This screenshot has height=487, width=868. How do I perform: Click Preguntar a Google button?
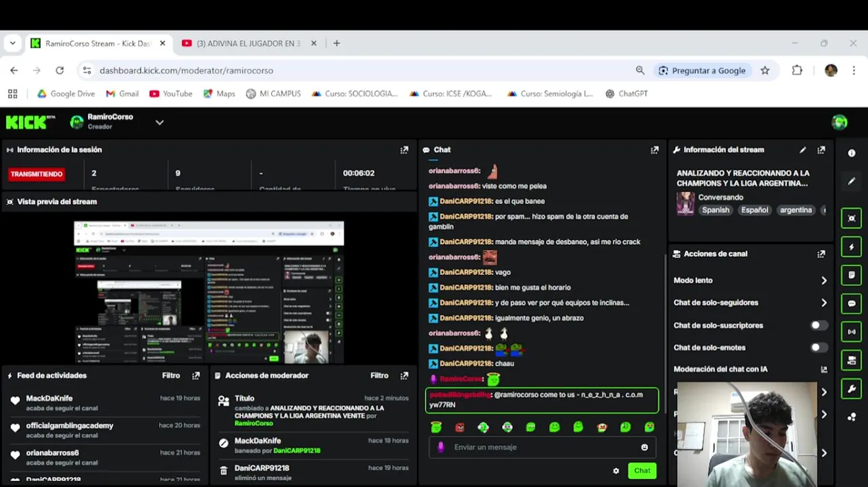pyautogui.click(x=702, y=70)
